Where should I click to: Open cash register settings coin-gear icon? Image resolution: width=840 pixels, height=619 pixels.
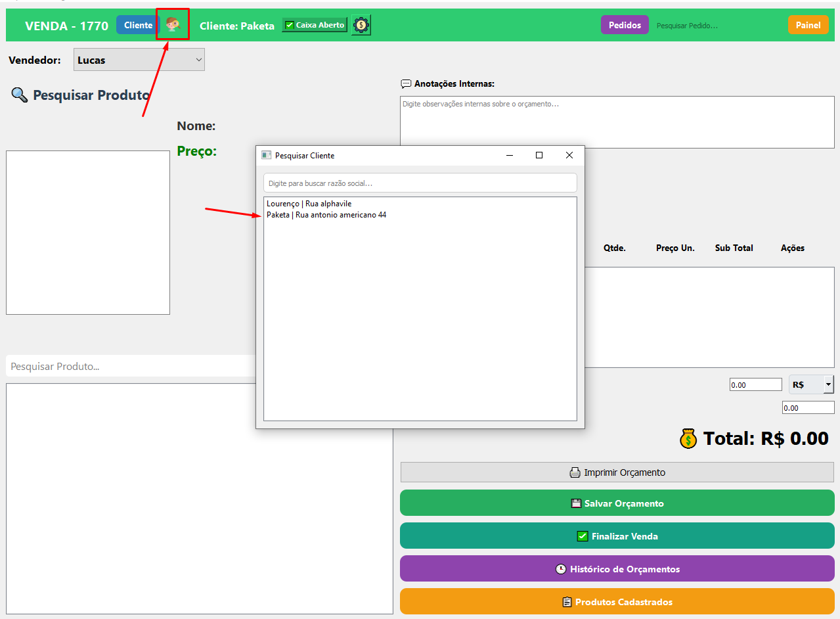361,25
